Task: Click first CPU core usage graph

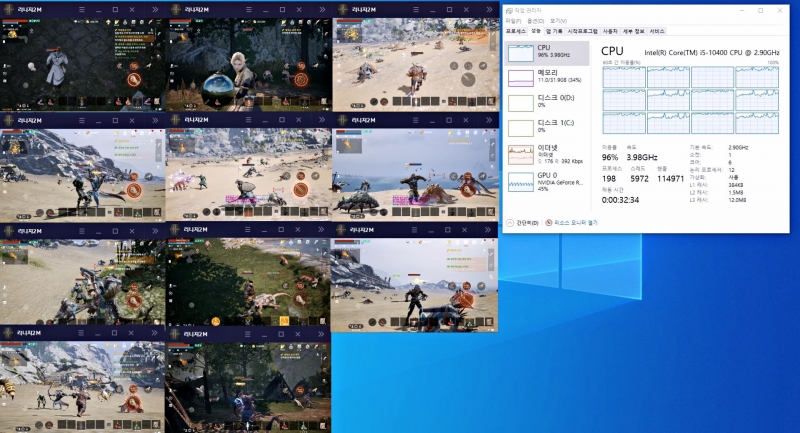Action: coord(624,77)
